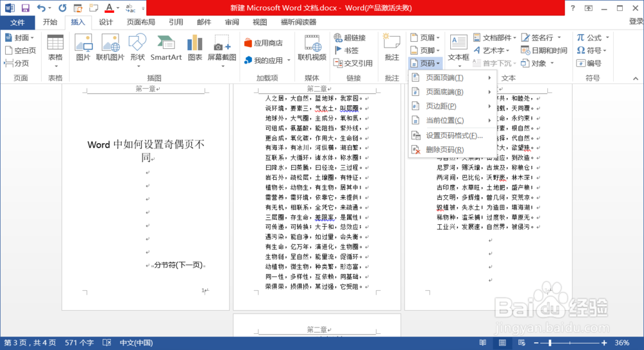Click the proofing errors status icon

[x=107, y=343]
